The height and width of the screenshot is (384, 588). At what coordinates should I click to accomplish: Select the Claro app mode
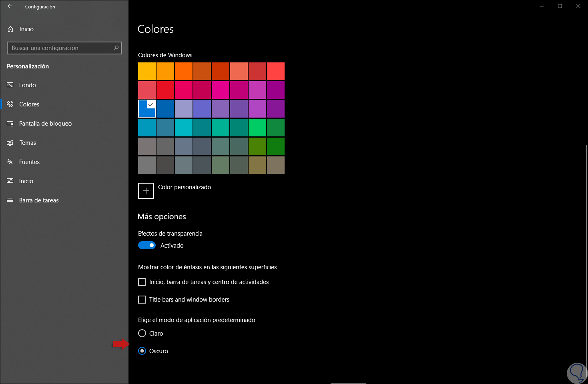pos(142,333)
